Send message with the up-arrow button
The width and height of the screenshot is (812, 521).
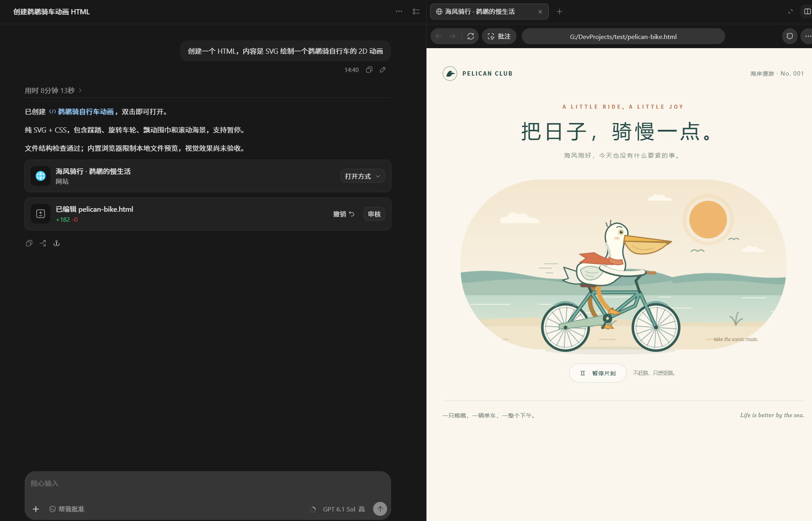(x=380, y=509)
